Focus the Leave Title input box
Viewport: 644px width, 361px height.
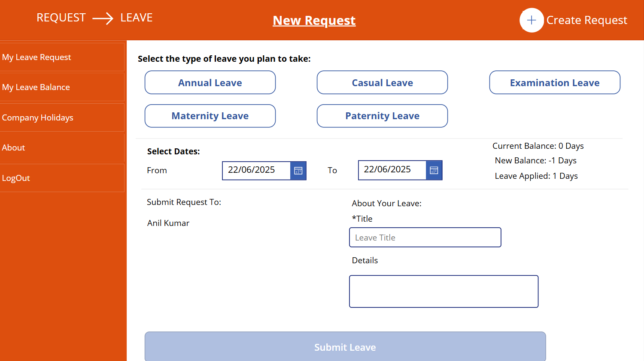click(425, 238)
